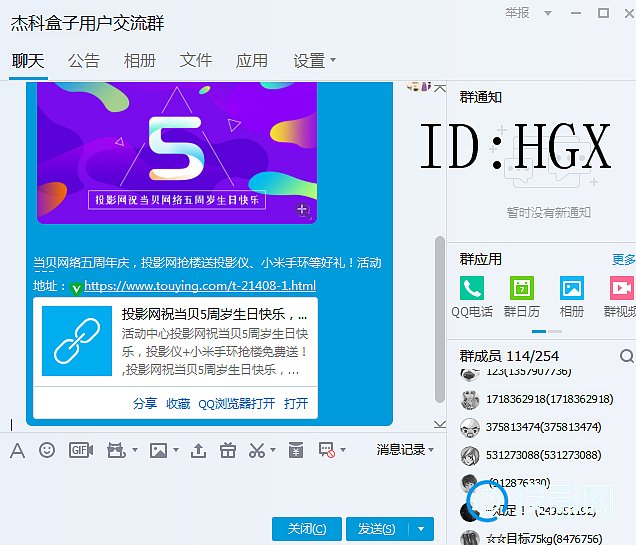
Task: Click avatar of member 375813474
Action: pyautogui.click(x=470, y=427)
